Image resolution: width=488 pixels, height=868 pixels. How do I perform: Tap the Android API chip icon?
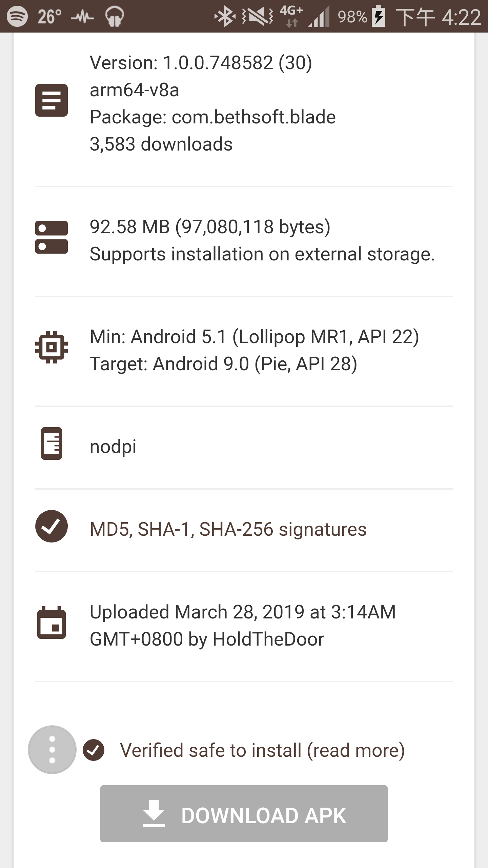click(52, 347)
